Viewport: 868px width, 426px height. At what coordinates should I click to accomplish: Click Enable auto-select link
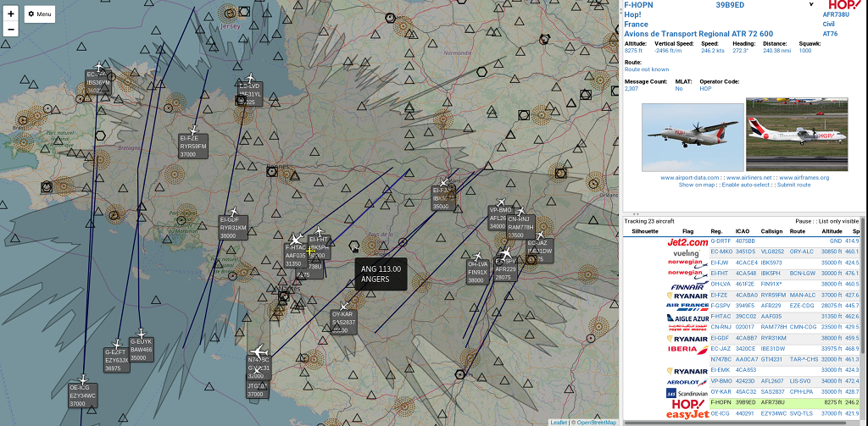pyautogui.click(x=745, y=185)
